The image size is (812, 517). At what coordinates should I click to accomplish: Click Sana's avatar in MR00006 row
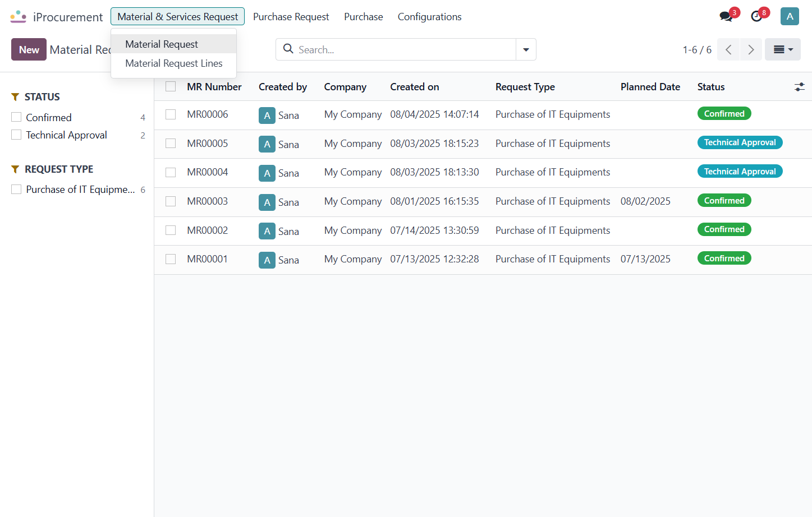click(x=267, y=116)
